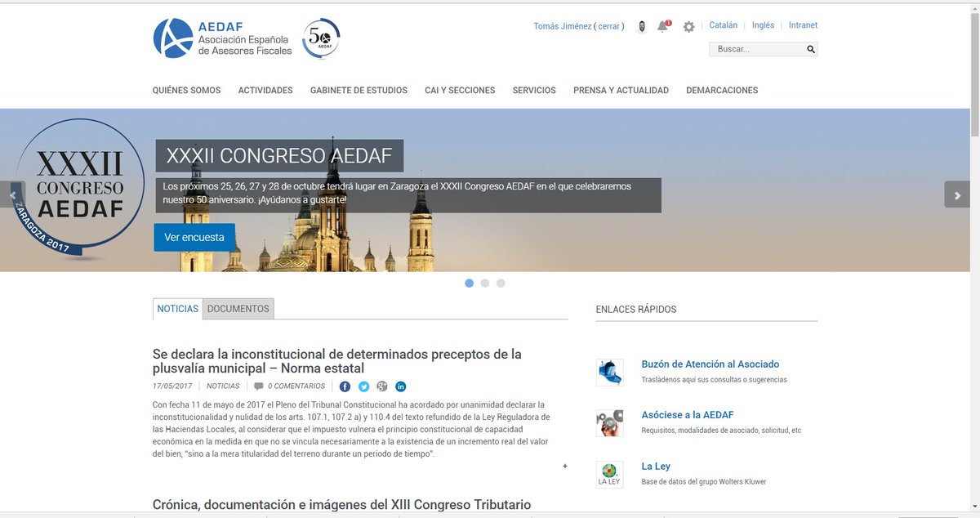The image size is (980, 518).
Task: Go to previous banner slide arrow
Action: point(11,194)
